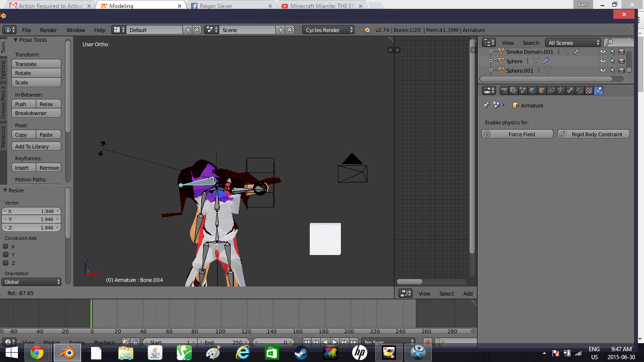Open the HP app from the taskbar
This screenshot has width=644, height=362.
(359, 353)
